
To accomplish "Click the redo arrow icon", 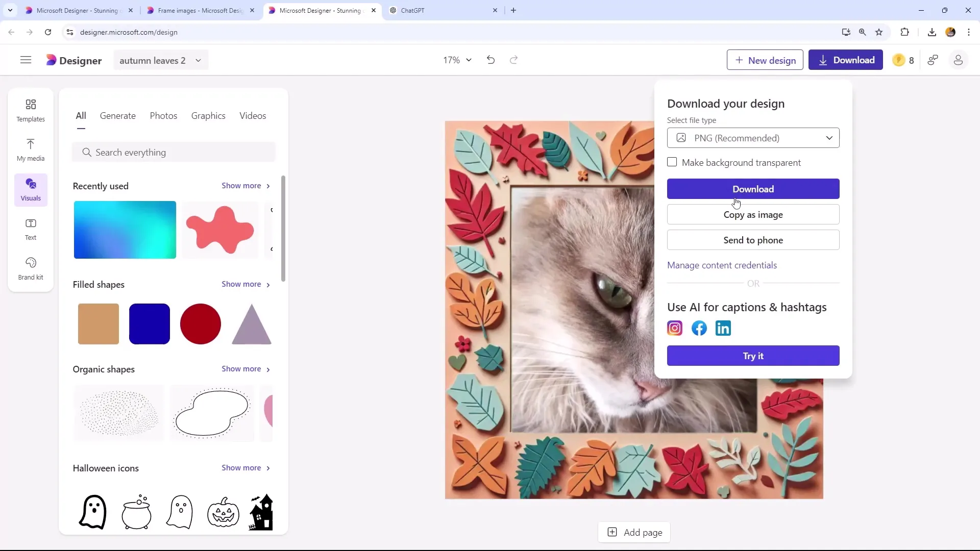I will (514, 59).
